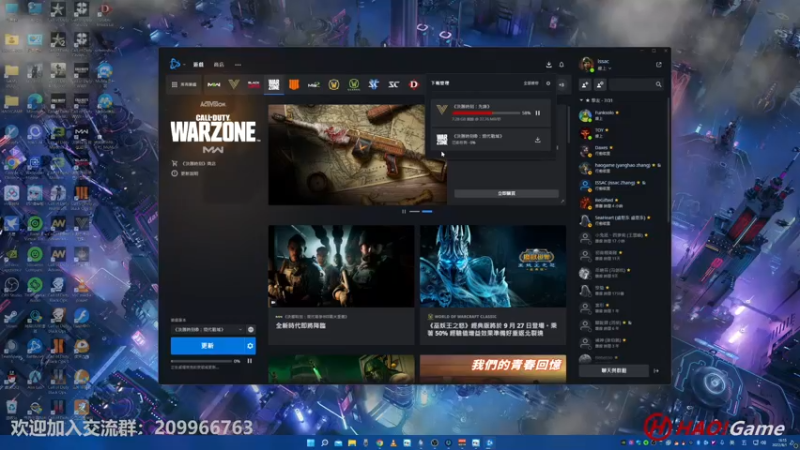The height and width of the screenshot is (450, 800).
Task: Select the Modern Warfare II game icon
Action: coord(213,84)
